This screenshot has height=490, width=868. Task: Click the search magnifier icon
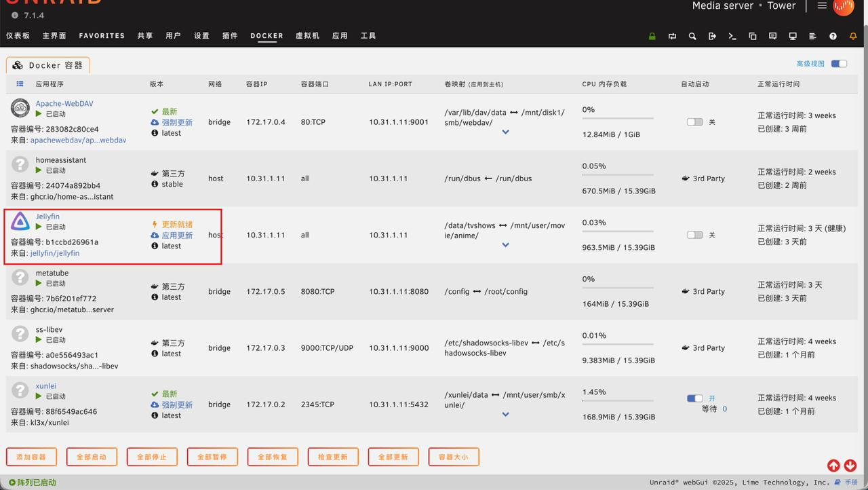point(692,36)
